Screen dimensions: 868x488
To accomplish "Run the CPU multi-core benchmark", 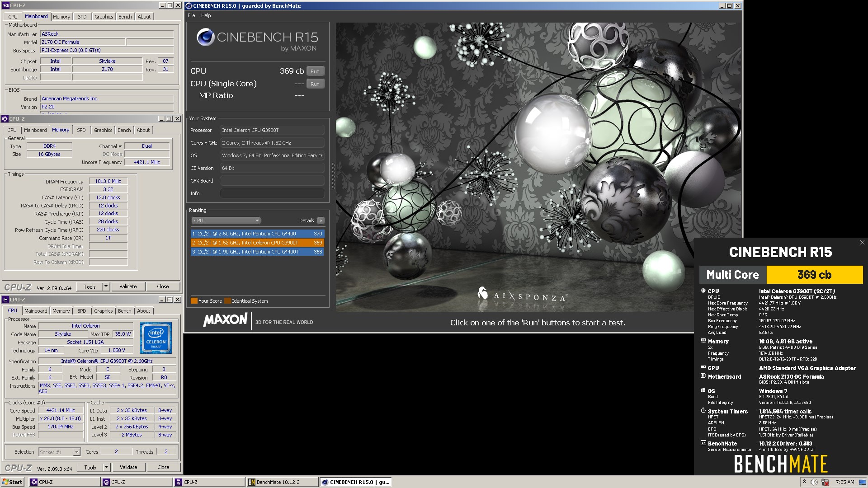I will pos(315,71).
